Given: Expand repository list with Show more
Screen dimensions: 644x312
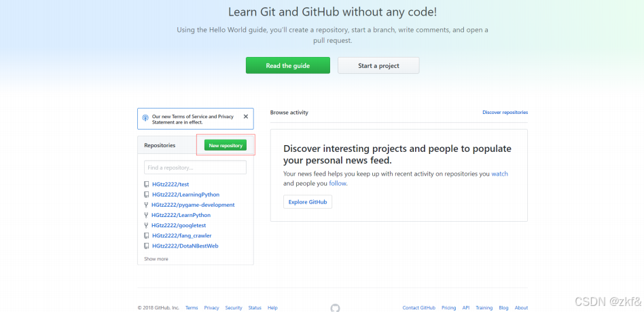Looking at the screenshot, I should tap(156, 258).
